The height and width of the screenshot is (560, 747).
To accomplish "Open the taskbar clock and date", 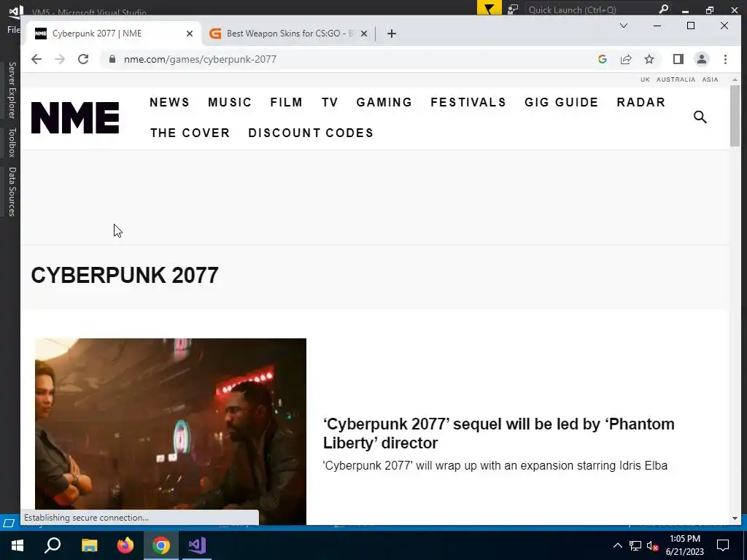I will pos(685,545).
